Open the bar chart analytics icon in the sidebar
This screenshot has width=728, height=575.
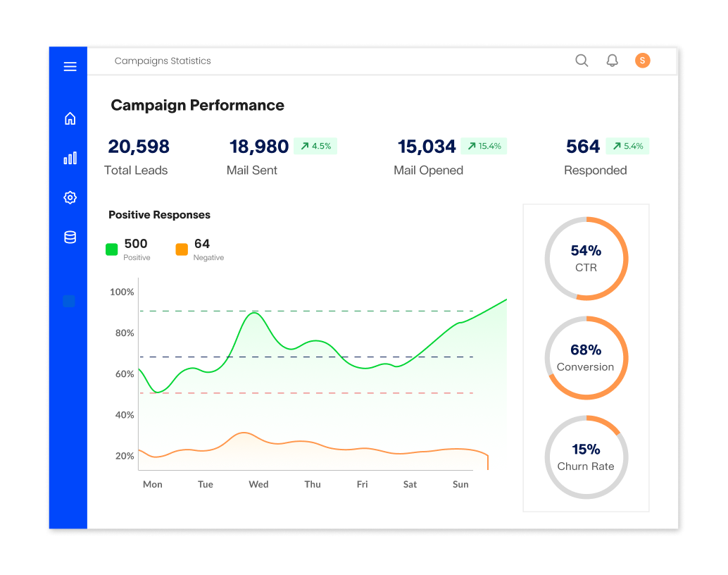pyautogui.click(x=70, y=158)
